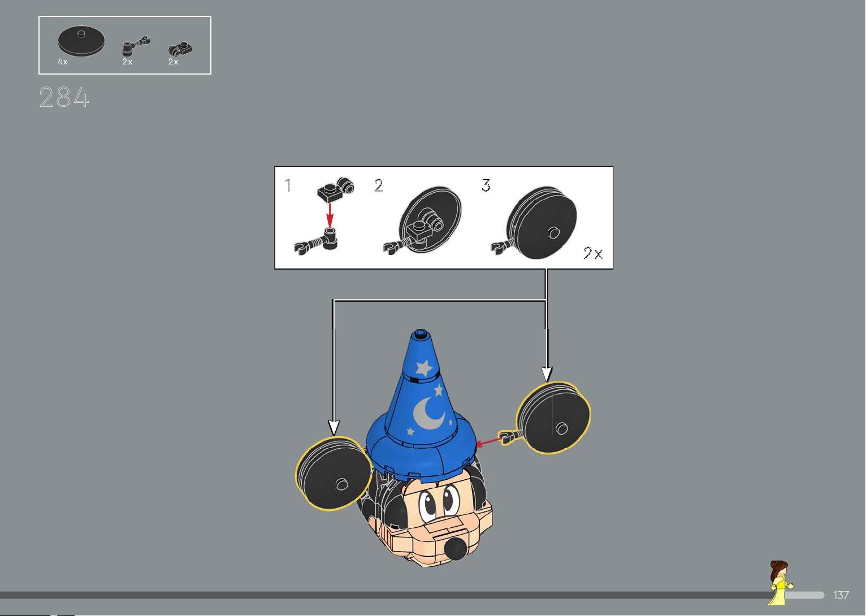This screenshot has width=866, height=616.
Task: Select the "2x" quantity under the mechanical arm part
Action: [127, 62]
